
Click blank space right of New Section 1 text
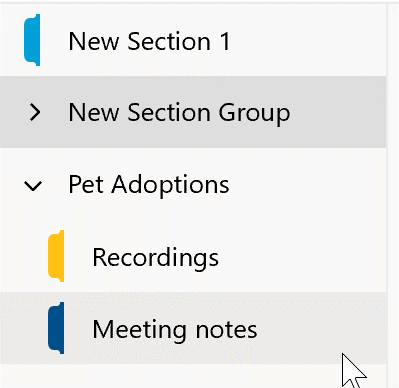[x=307, y=41]
